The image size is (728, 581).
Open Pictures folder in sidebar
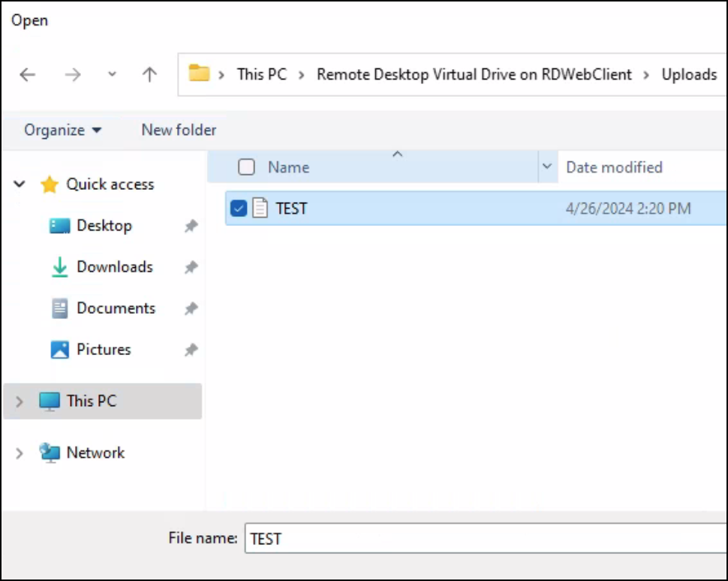[x=104, y=349]
